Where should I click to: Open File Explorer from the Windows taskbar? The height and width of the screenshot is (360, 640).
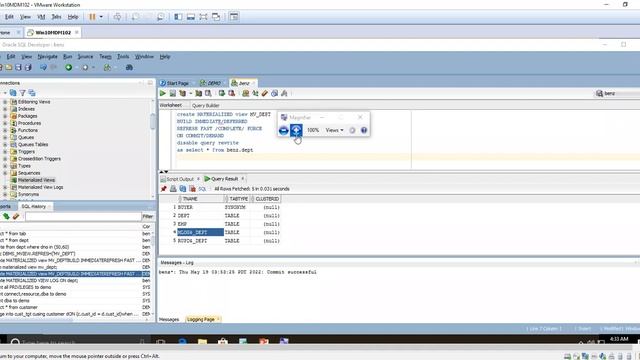coord(202,341)
